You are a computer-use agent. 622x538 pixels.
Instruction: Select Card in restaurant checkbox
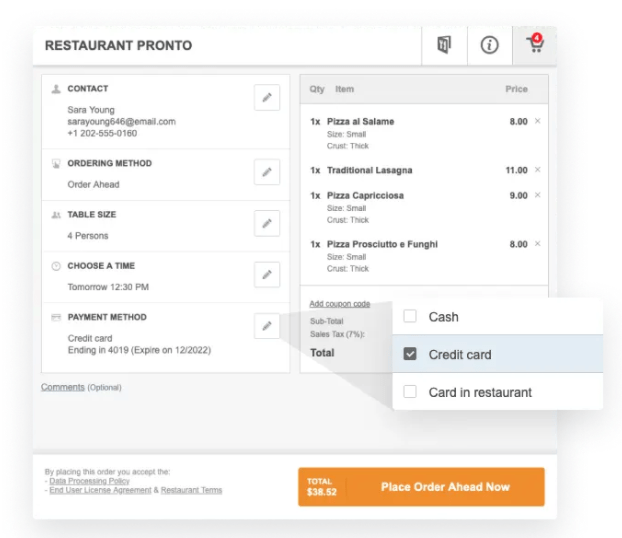pyautogui.click(x=410, y=392)
